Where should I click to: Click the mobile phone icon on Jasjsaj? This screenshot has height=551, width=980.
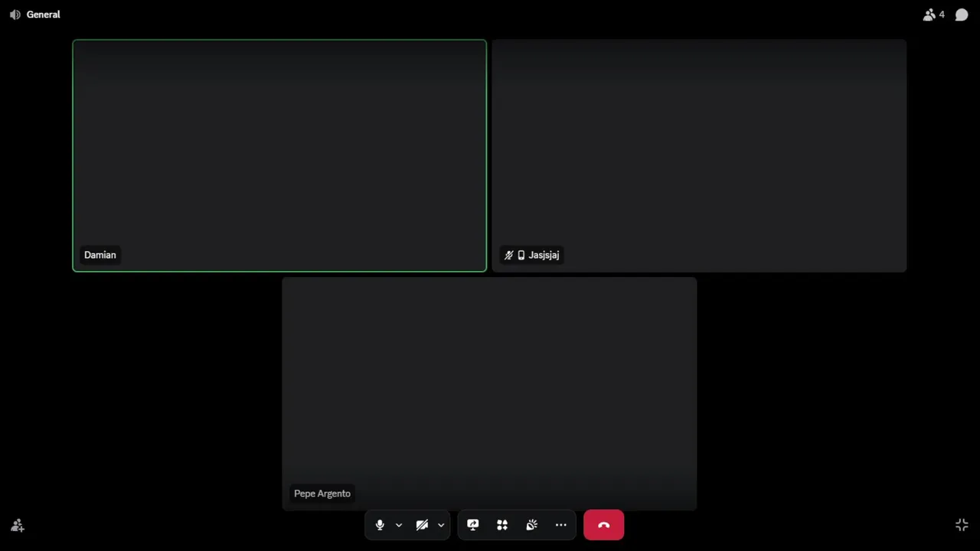[521, 255]
